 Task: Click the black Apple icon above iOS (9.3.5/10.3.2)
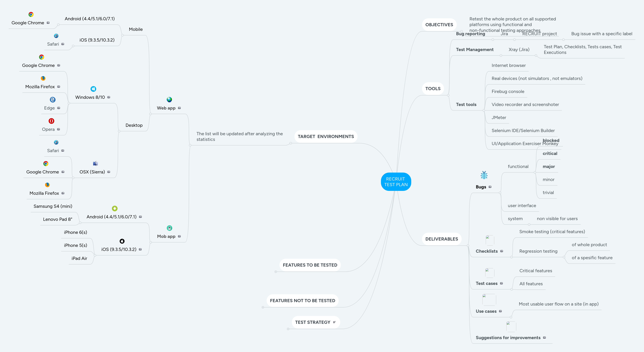122,241
